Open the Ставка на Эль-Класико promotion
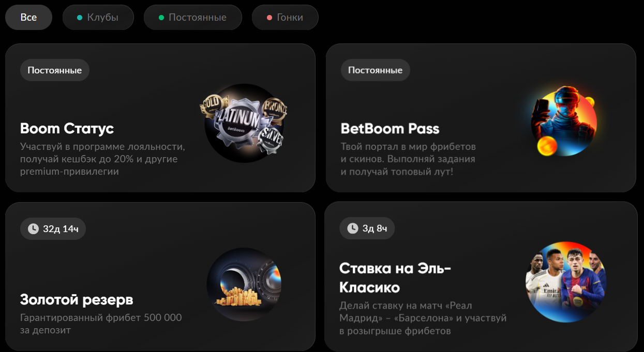The width and height of the screenshot is (644, 352). click(395, 278)
